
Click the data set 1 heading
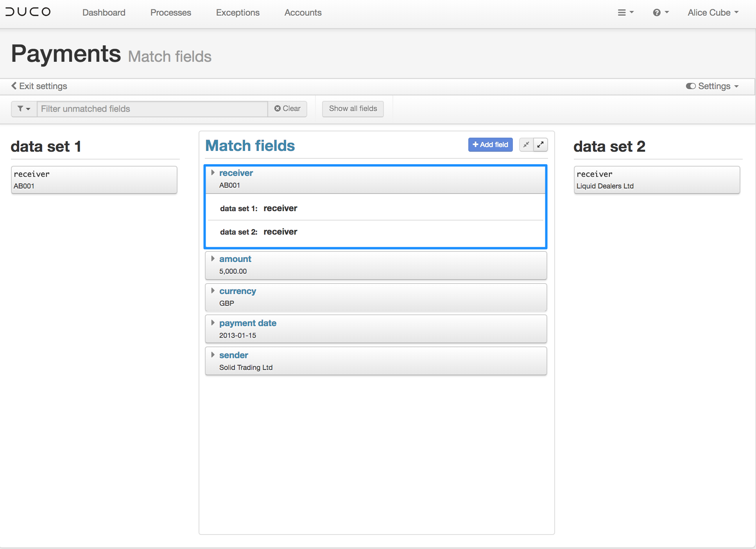coord(46,147)
